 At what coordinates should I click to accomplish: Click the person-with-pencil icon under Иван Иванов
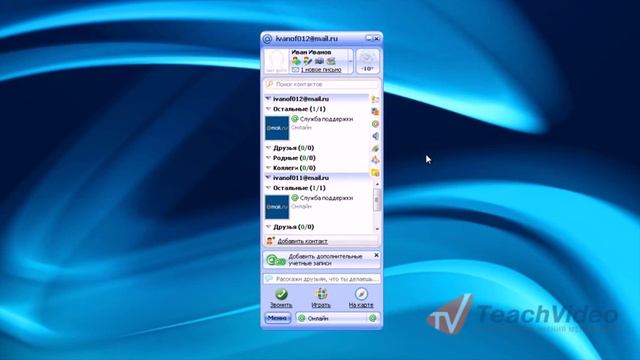307,61
